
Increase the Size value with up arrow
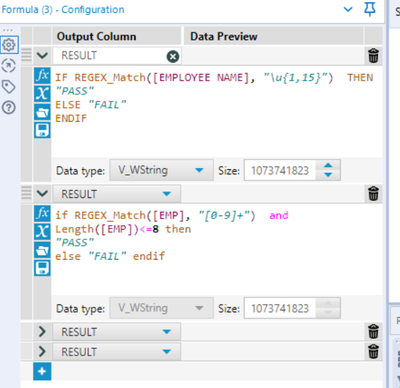[x=328, y=165]
